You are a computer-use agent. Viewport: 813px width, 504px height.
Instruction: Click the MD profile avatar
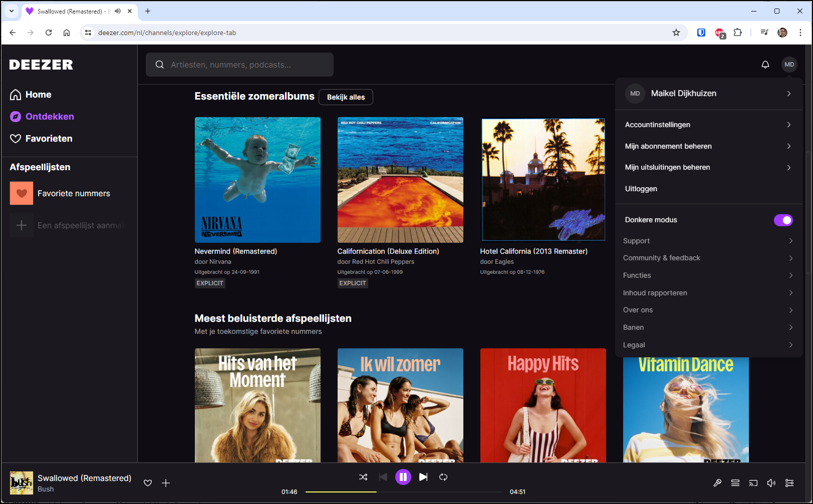click(789, 65)
